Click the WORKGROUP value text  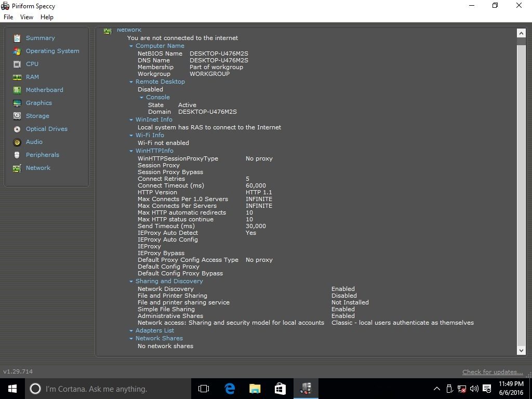[x=210, y=74]
